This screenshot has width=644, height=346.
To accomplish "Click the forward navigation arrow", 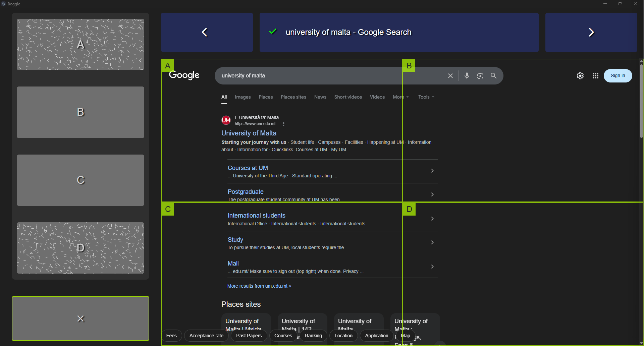I will [x=591, y=32].
